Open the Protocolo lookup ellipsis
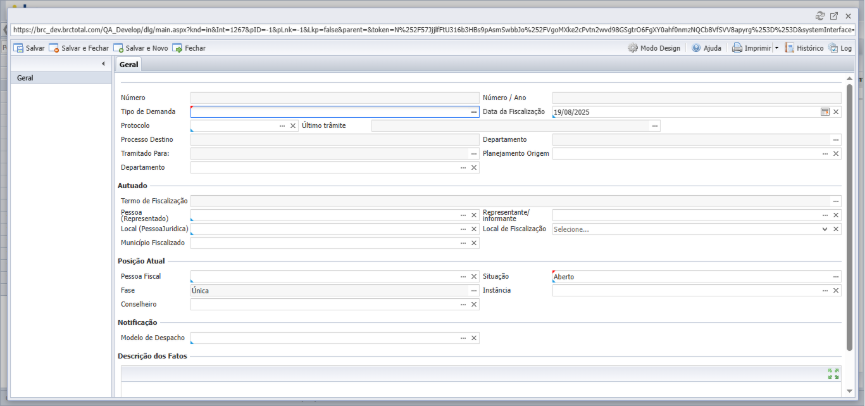 click(282, 126)
